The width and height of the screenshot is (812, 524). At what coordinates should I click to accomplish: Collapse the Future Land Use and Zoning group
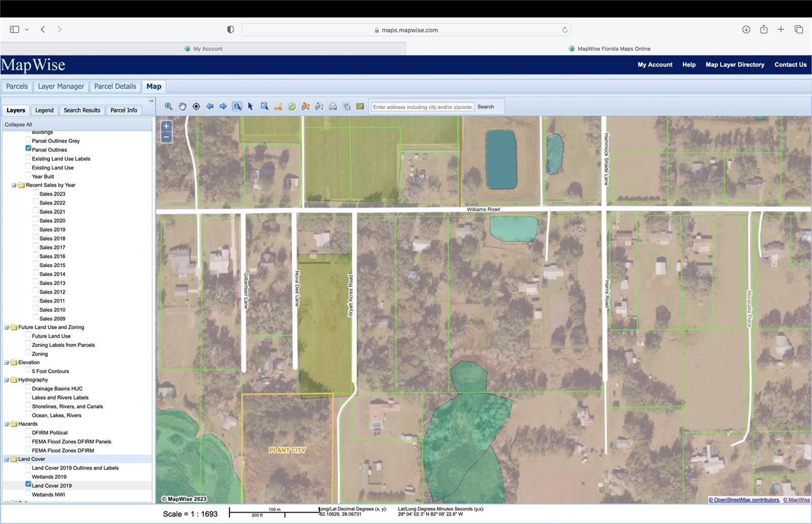pyautogui.click(x=7, y=328)
